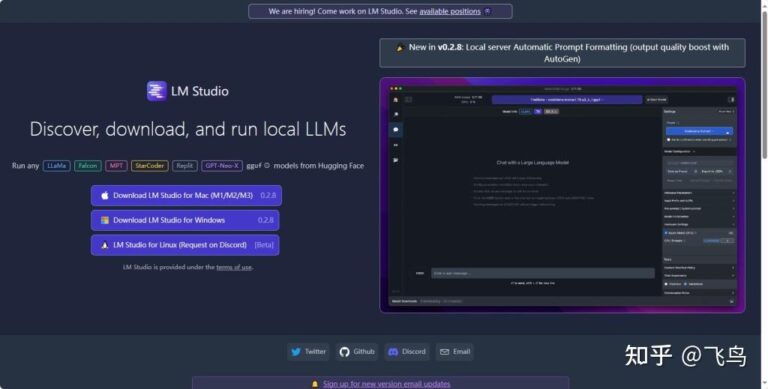The width and height of the screenshot is (768, 389).
Task: Select the MPT model tag
Action: click(x=116, y=166)
